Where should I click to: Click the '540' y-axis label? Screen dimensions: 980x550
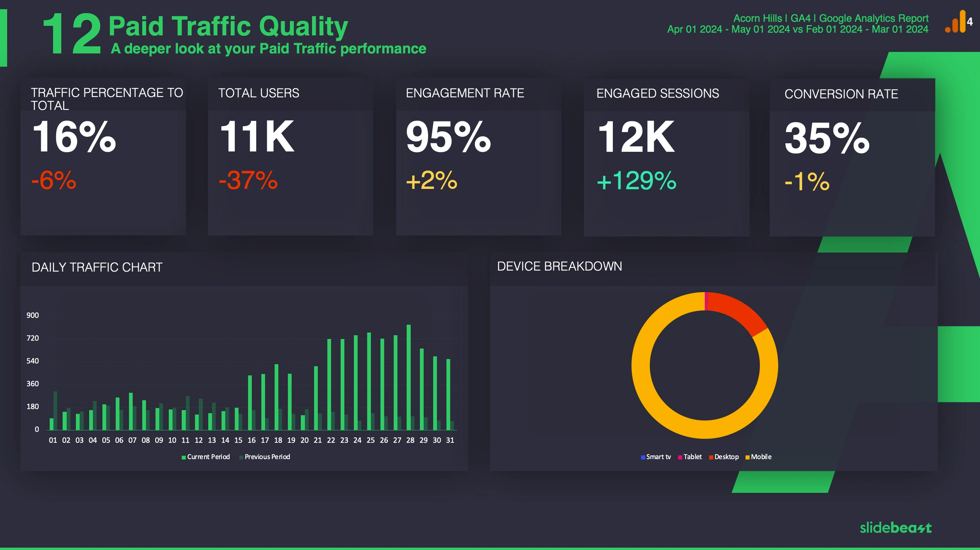point(33,361)
